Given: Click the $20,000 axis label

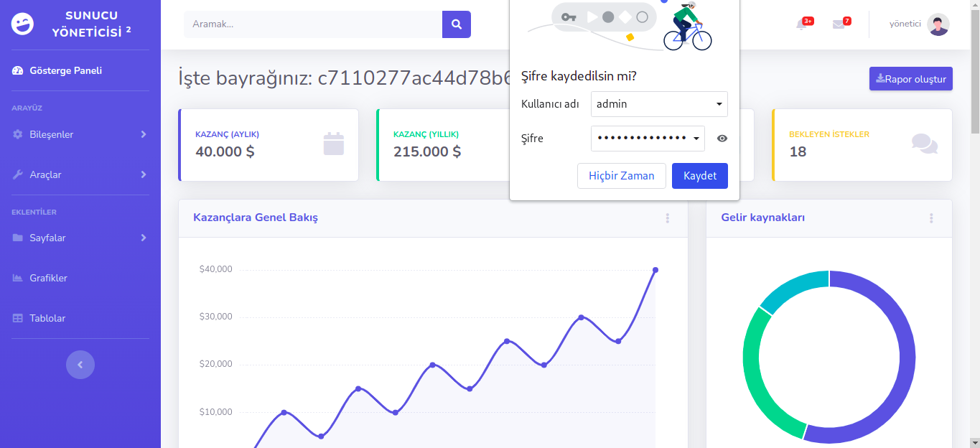Looking at the screenshot, I should [x=215, y=364].
